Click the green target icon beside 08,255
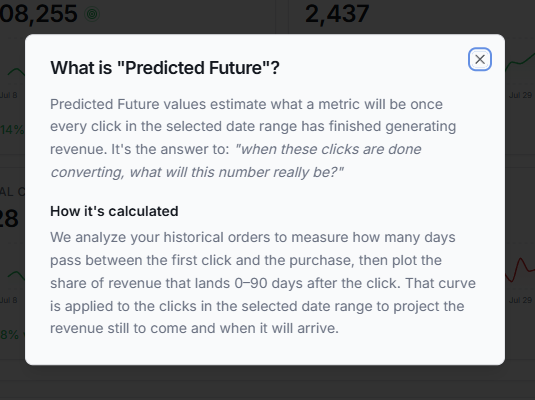Screen dimensions: 535x400 click(x=92, y=14)
